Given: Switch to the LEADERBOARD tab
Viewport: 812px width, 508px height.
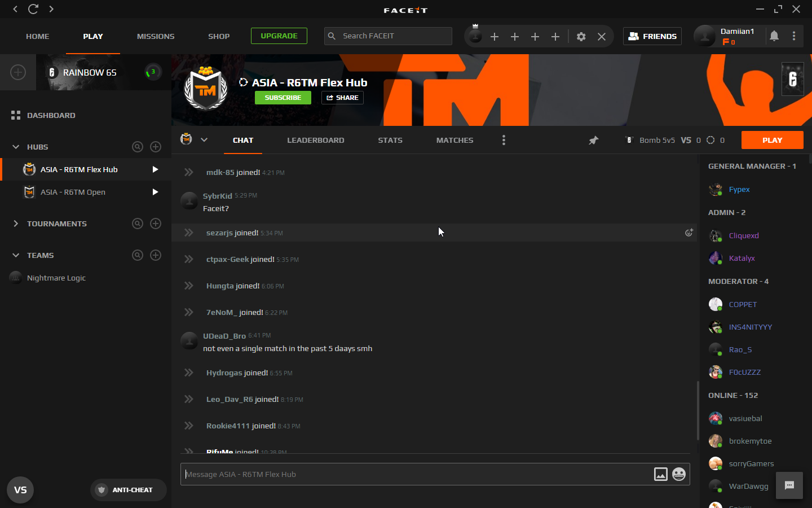Looking at the screenshot, I should [315, 140].
